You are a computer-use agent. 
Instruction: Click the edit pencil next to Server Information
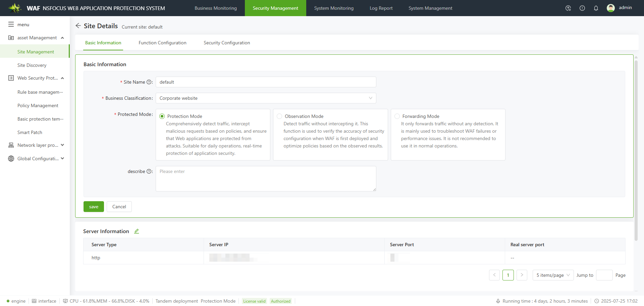coord(137,231)
